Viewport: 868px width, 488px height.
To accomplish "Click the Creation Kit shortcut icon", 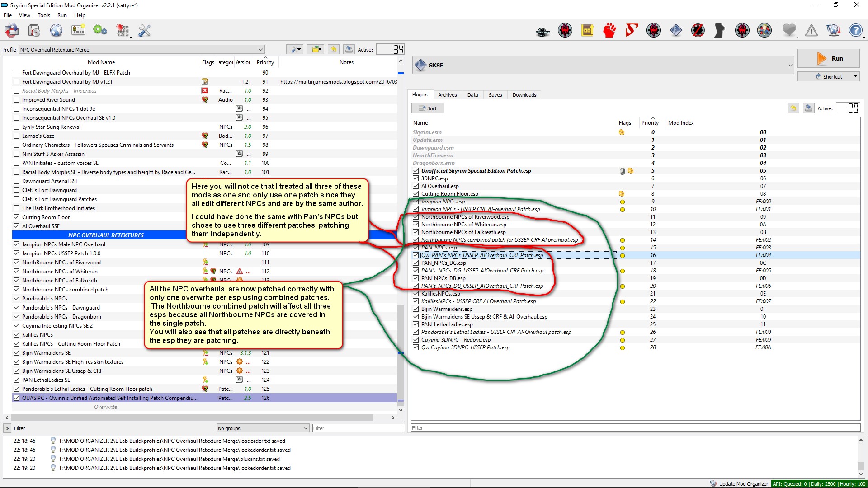I will [x=542, y=31].
